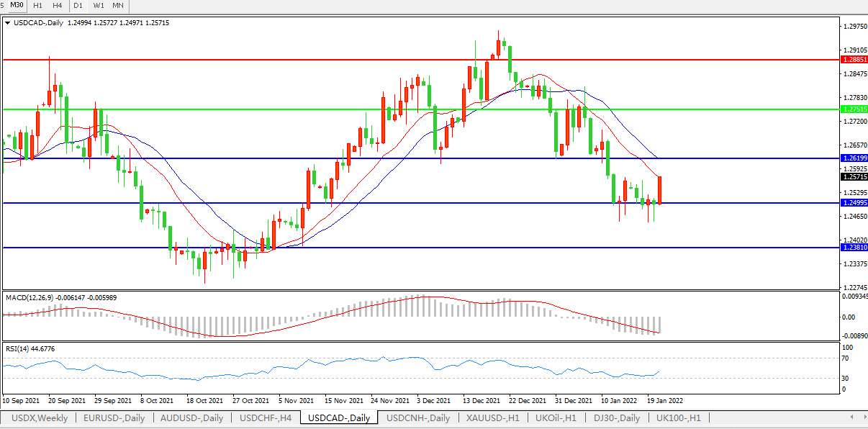
Task: Click the MN monthly timeframe button
Action: [x=118, y=6]
